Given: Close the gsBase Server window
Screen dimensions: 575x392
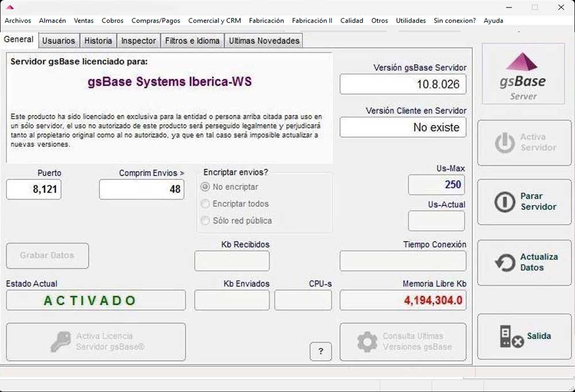Looking at the screenshot, I should 561,7.
